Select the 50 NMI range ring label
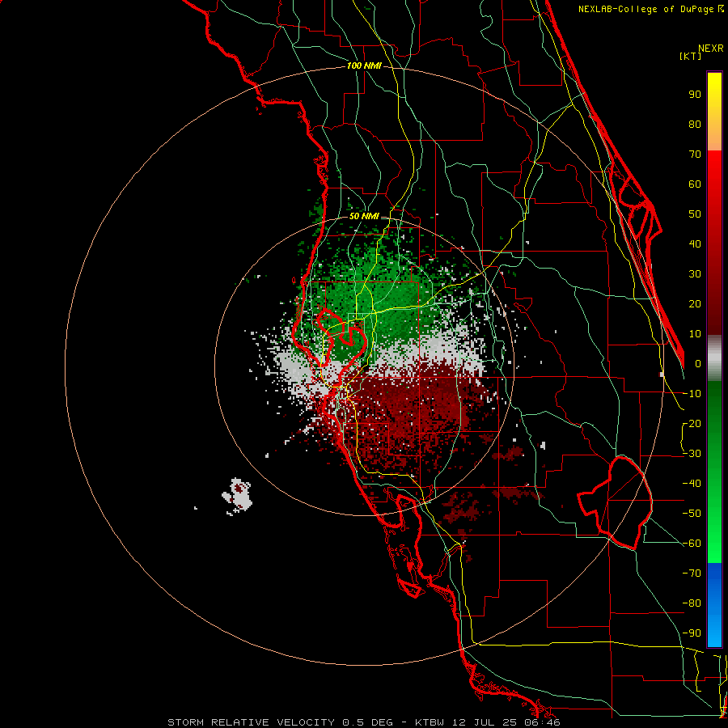This screenshot has height=728, width=728. coord(363,216)
